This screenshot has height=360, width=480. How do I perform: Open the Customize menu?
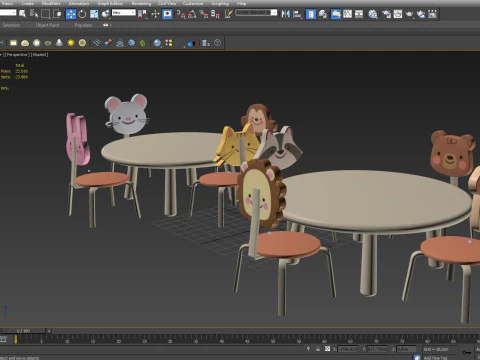tap(193, 3)
